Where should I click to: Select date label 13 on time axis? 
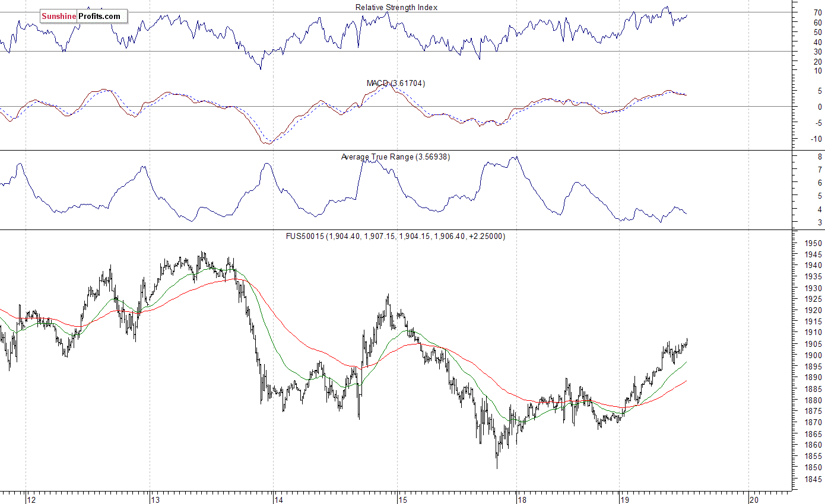(x=155, y=499)
